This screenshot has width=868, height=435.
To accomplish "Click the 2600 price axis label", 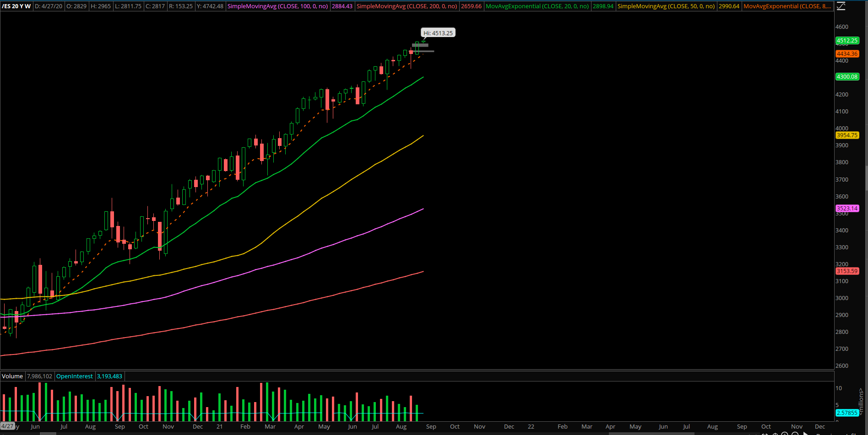I will coord(842,365).
